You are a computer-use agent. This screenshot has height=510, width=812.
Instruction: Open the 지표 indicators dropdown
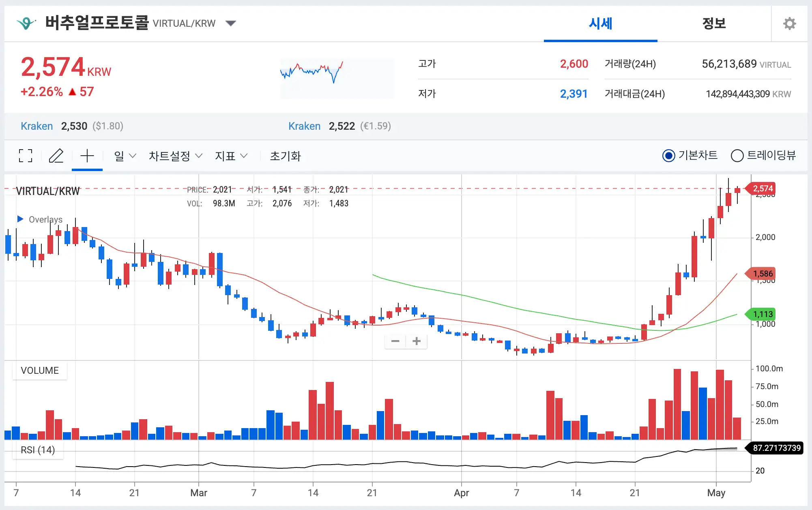pos(231,156)
